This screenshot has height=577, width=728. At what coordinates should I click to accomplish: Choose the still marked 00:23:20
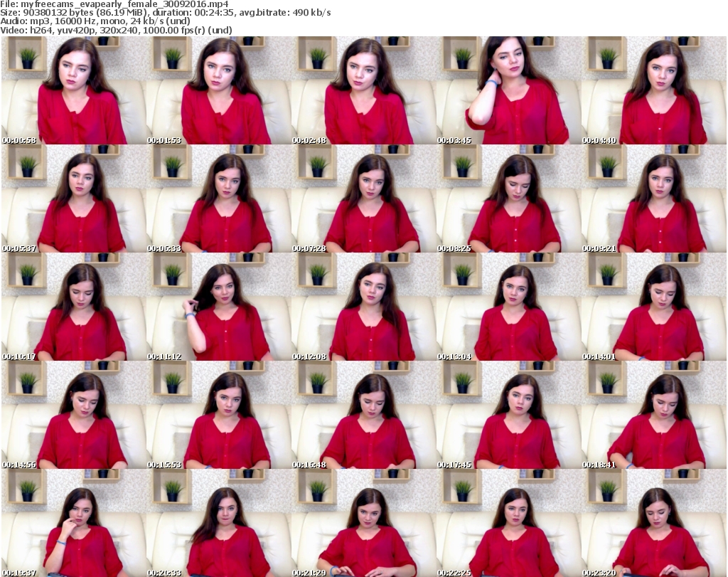click(654, 523)
